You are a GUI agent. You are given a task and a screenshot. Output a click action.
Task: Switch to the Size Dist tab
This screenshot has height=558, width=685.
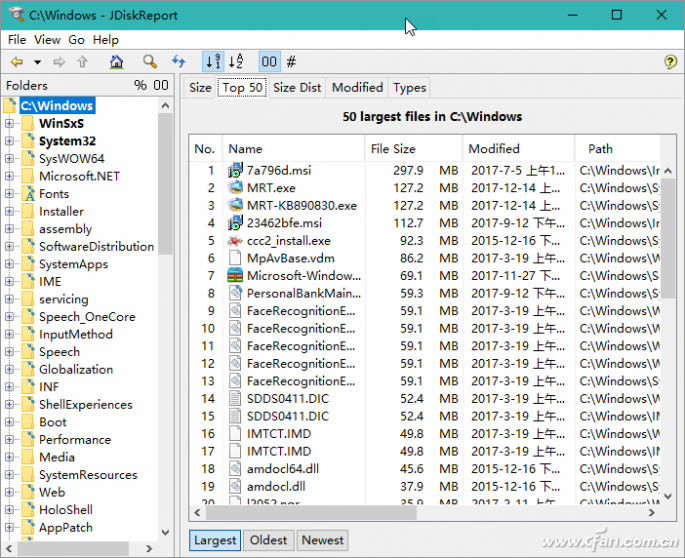pos(297,87)
